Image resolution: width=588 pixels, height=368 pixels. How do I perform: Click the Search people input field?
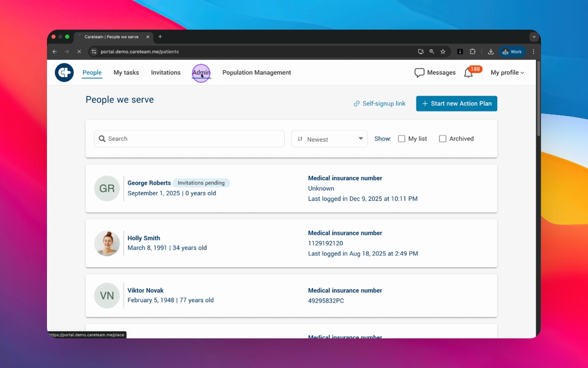pos(189,139)
